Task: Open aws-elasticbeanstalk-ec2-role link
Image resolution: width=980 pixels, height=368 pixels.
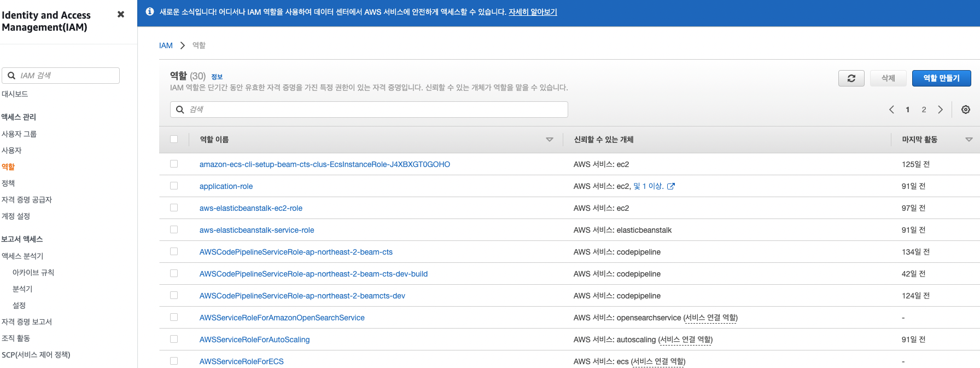Action: (251, 208)
